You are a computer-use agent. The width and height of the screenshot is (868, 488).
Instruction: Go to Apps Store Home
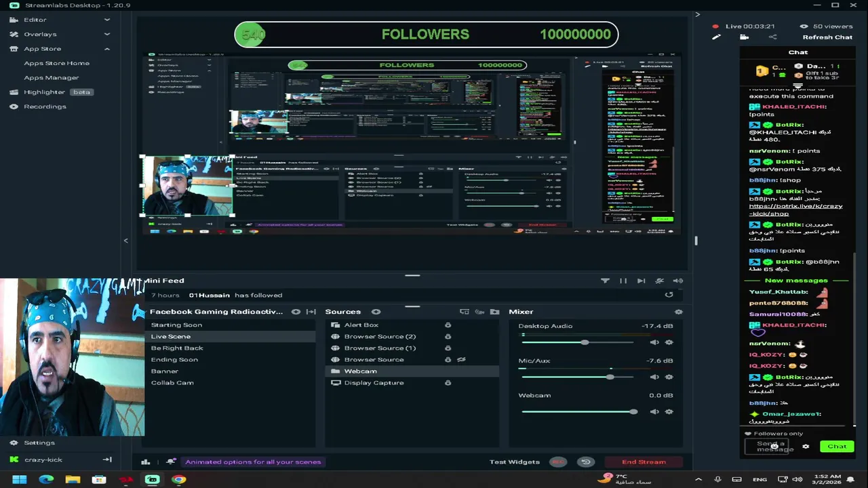click(56, 63)
